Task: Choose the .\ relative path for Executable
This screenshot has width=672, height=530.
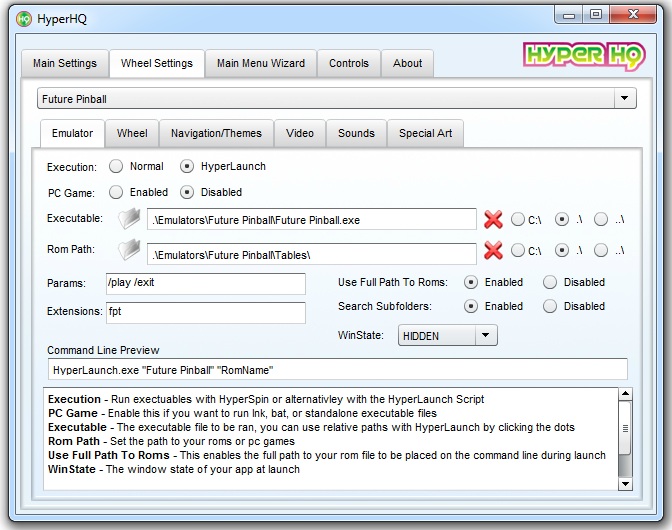Action: point(562,219)
